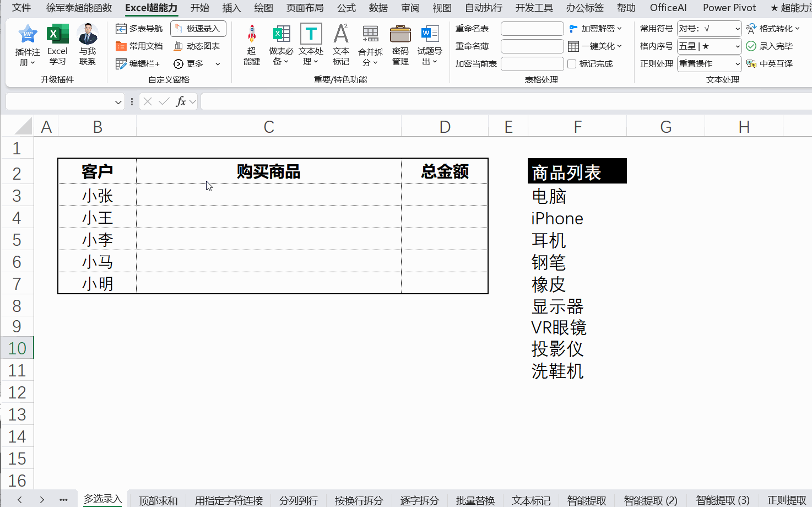The width and height of the screenshot is (812, 507).
Task: Click the formula bar input area
Action: (506, 101)
